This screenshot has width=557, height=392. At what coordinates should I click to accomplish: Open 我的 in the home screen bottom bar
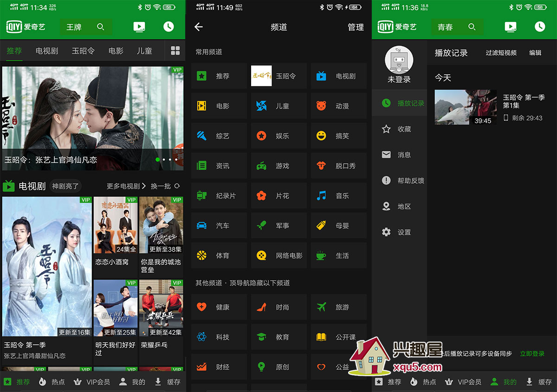tap(132, 382)
